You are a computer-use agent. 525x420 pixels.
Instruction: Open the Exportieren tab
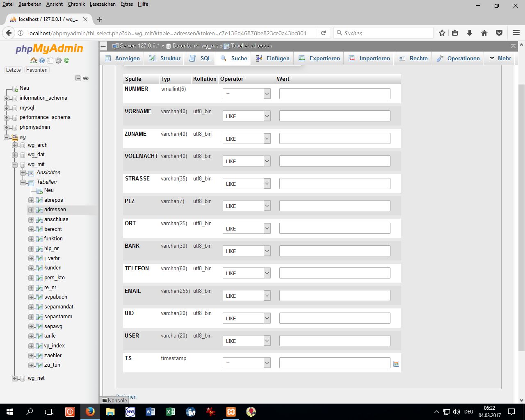click(x=320, y=58)
